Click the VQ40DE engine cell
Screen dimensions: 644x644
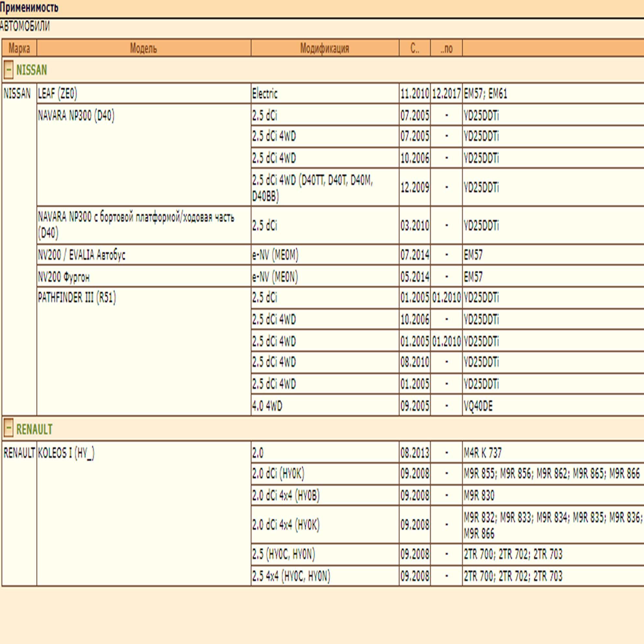point(553,405)
